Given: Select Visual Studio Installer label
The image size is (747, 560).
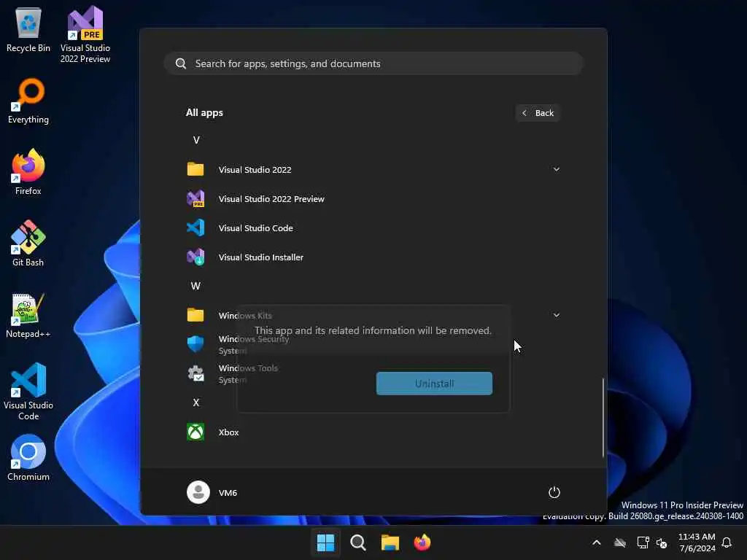Looking at the screenshot, I should (x=260, y=257).
